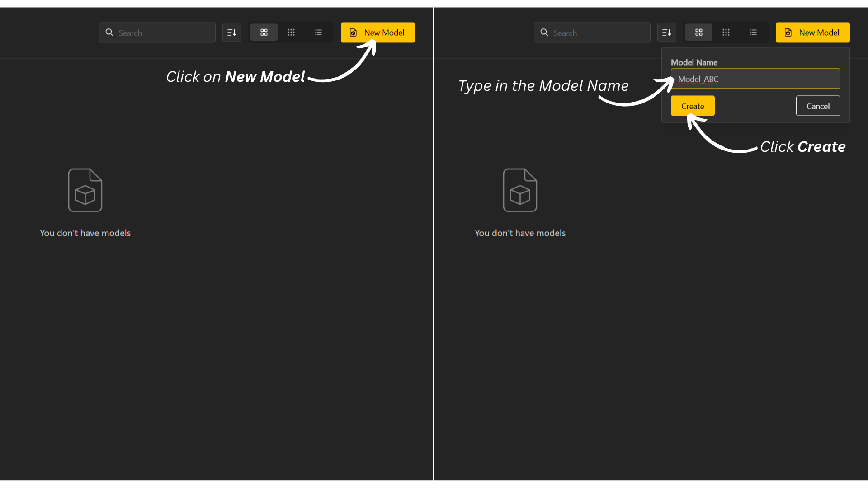This screenshot has height=488, width=868.
Task: Switch to list view in left panel
Action: (x=318, y=33)
